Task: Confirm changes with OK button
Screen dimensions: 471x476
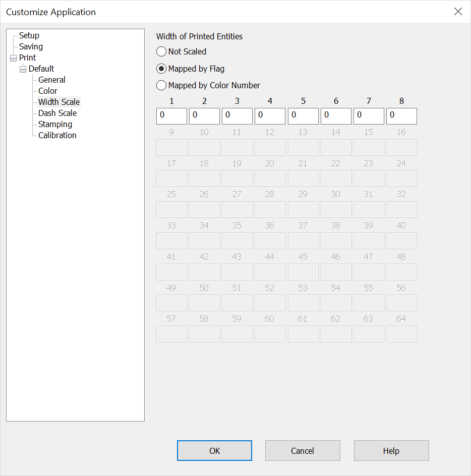Action: 214,450
